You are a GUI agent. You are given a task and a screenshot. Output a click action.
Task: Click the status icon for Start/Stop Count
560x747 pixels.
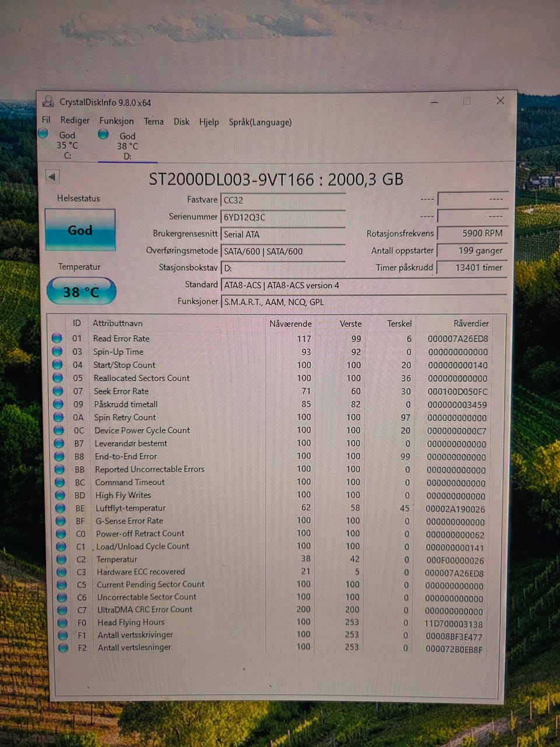click(57, 365)
